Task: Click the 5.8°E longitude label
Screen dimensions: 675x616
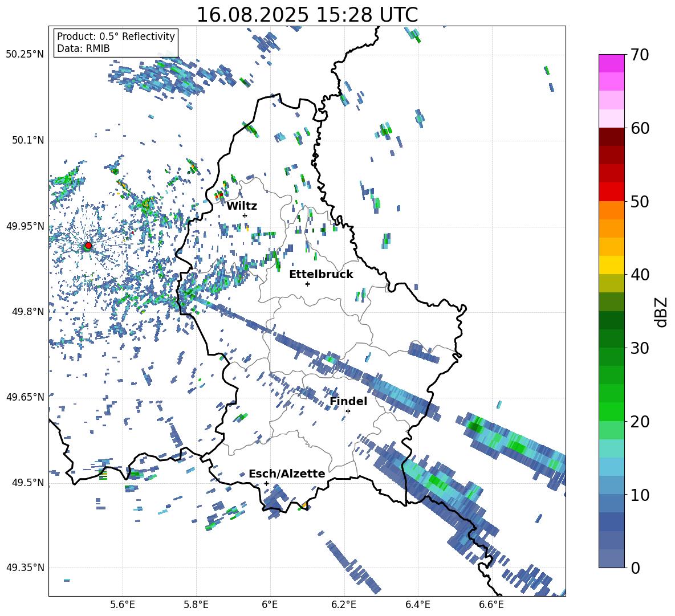Action: point(196,605)
